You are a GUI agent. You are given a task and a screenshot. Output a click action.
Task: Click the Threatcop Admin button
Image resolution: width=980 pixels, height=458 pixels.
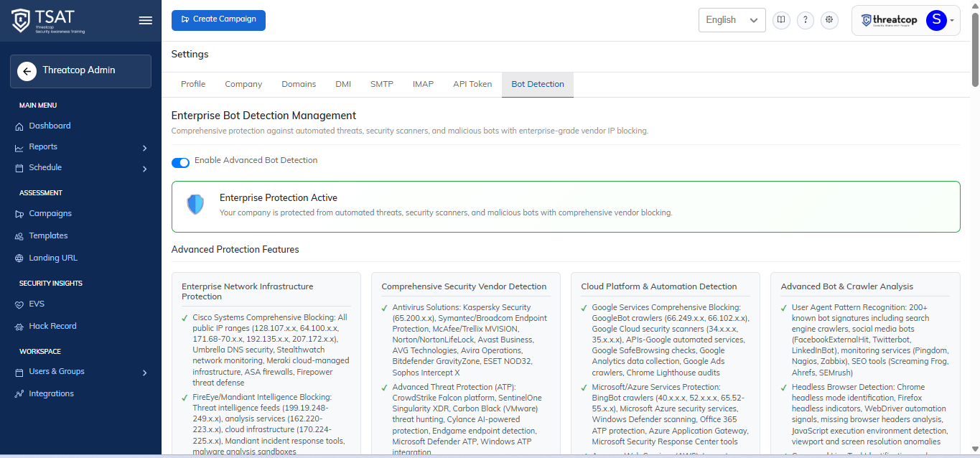[x=80, y=71]
